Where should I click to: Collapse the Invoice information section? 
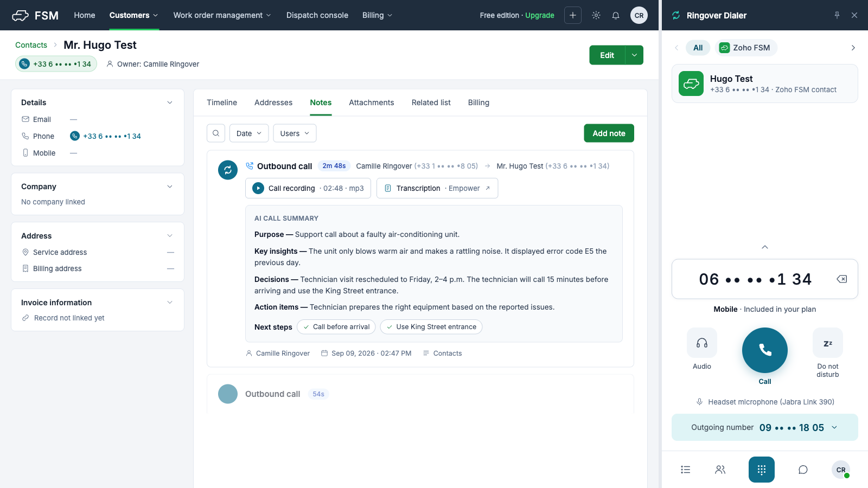click(x=170, y=303)
